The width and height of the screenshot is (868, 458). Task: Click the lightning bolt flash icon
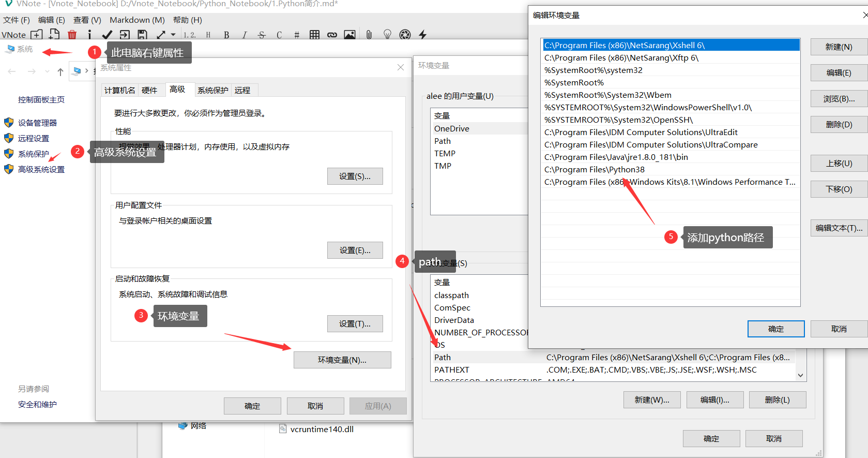(423, 35)
